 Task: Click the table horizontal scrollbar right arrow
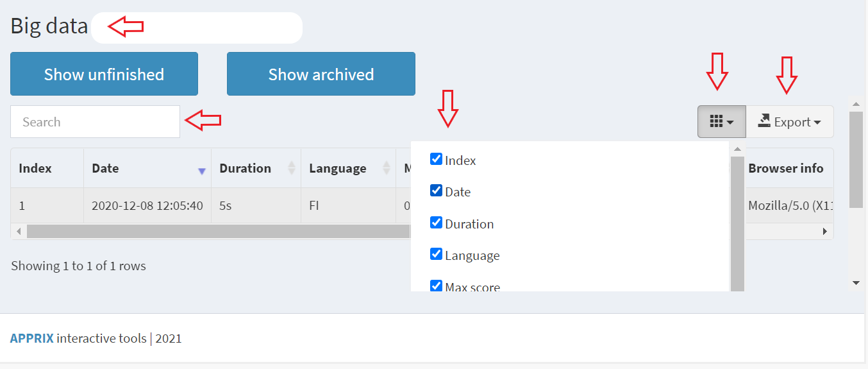825,231
